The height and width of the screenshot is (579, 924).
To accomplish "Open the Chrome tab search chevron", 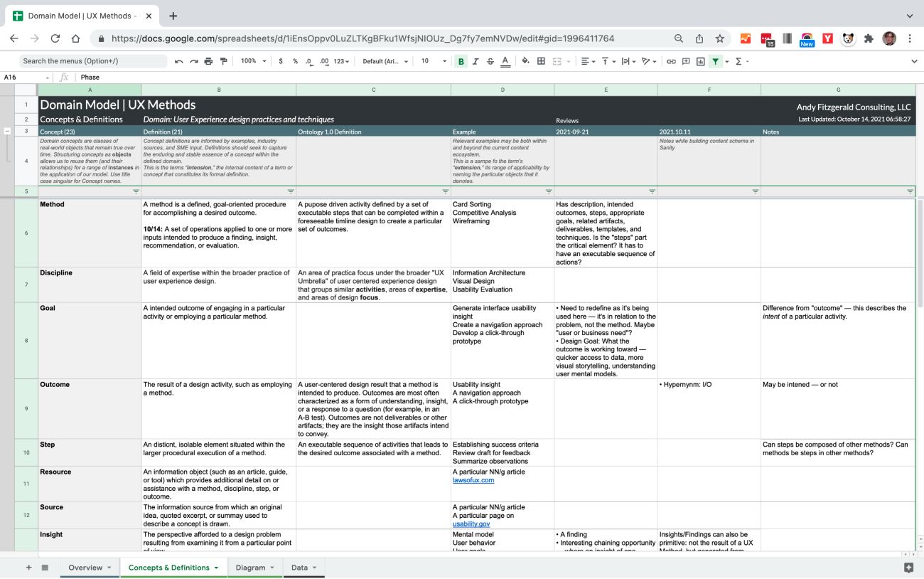I will (910, 16).
